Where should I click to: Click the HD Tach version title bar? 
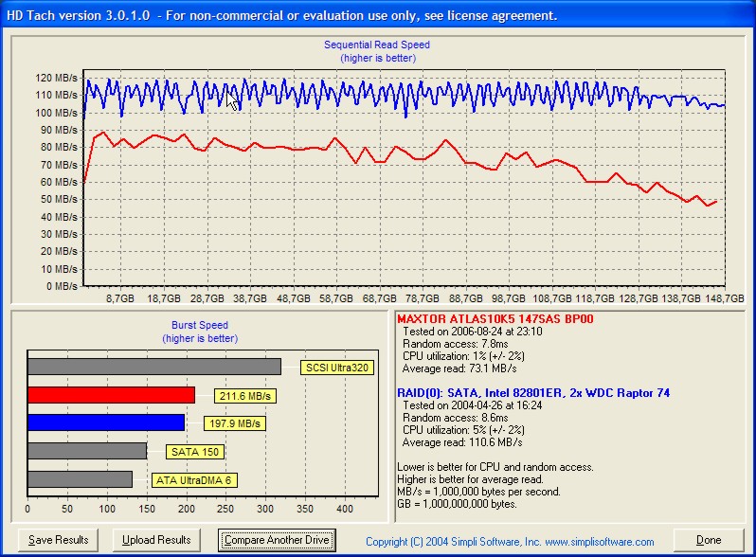[378, 15]
